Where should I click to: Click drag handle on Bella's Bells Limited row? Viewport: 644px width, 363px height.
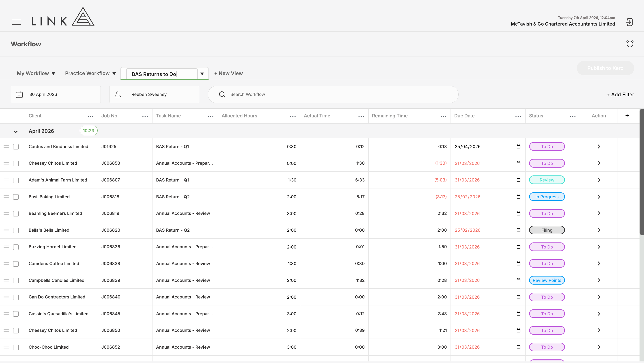(6, 230)
